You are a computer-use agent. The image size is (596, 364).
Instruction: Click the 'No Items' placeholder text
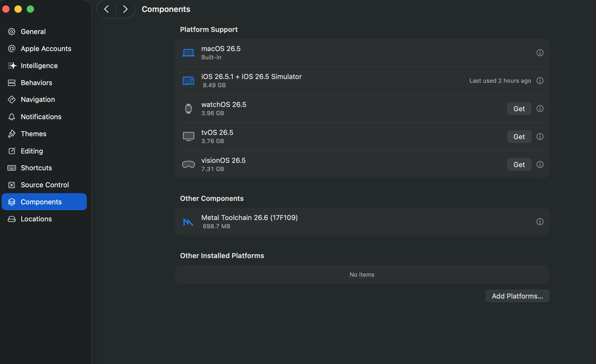tap(362, 275)
